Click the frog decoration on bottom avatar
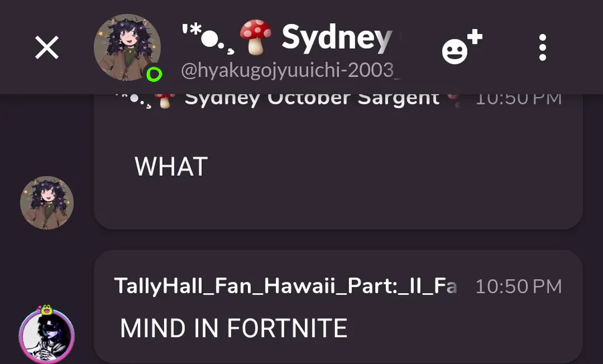 point(46,310)
